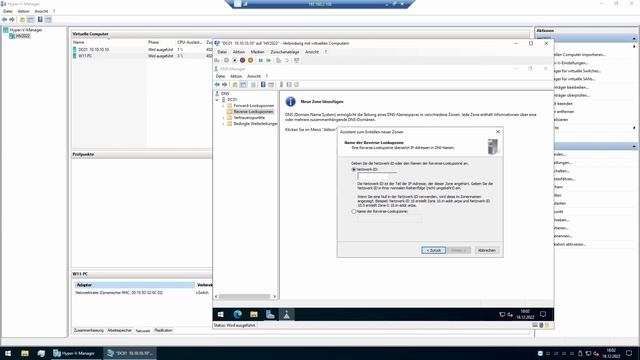Click DNS tree horizontal scrollbar
Screen dimensions: 640x360
coord(245,297)
